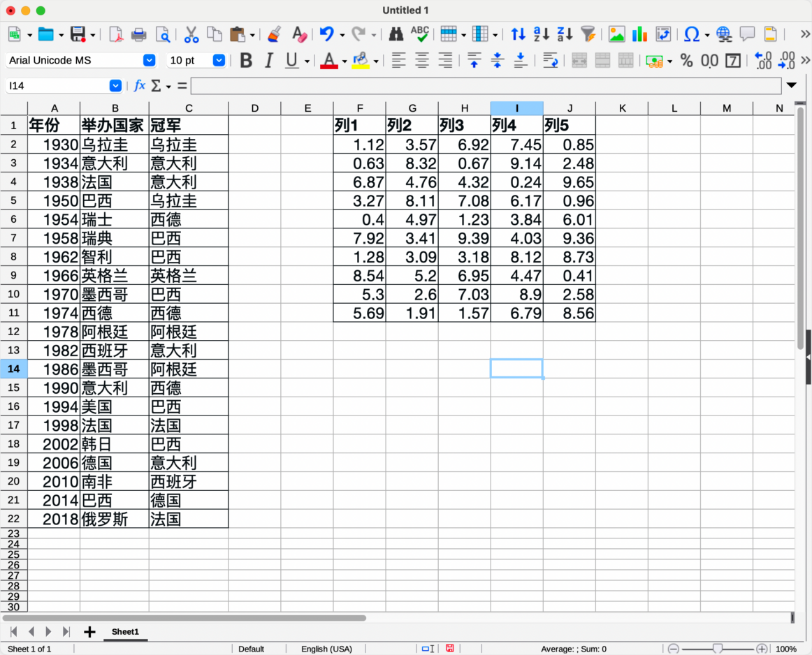Click the Copy icon
This screenshot has height=655, width=812.
pos(215,35)
